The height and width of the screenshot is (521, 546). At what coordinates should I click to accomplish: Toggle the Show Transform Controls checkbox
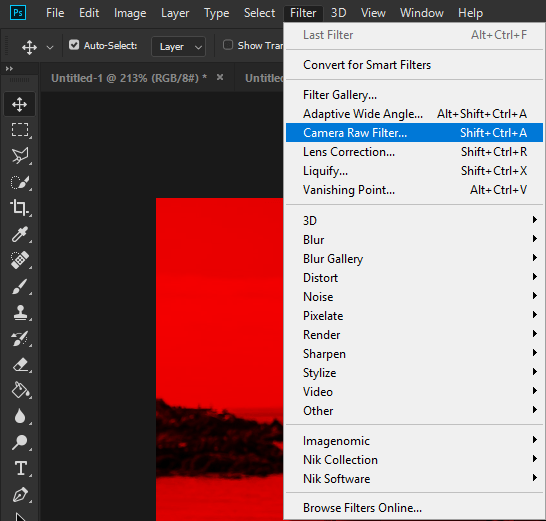coord(228,45)
